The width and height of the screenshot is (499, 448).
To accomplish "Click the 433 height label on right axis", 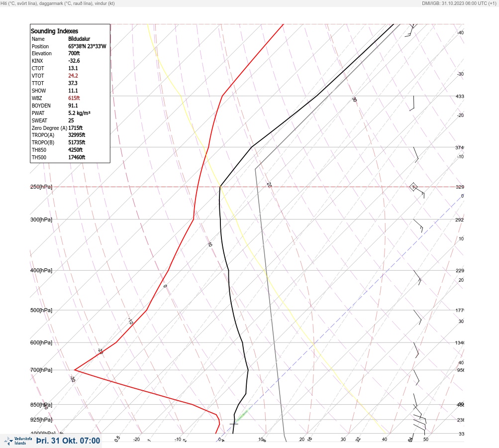I will (x=460, y=97).
